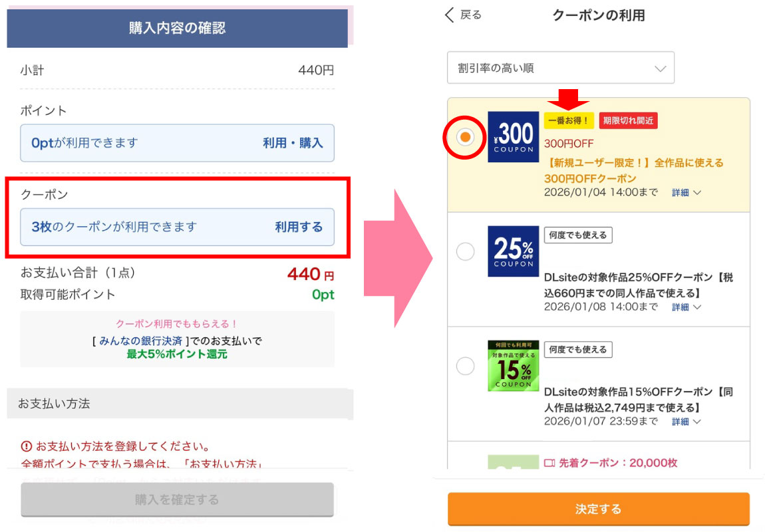Tap 利用する in the coupon box
Image resolution: width=765 pixels, height=532 pixels.
[x=299, y=227]
